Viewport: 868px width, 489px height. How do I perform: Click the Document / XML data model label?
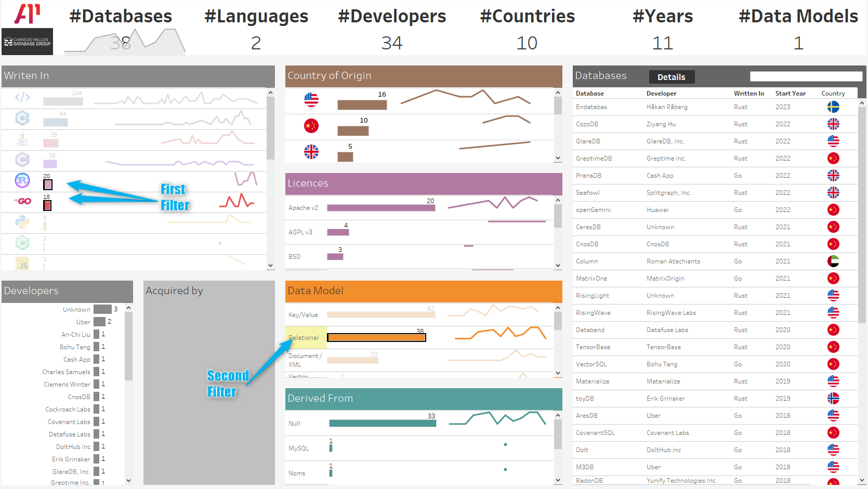pyautogui.click(x=305, y=360)
